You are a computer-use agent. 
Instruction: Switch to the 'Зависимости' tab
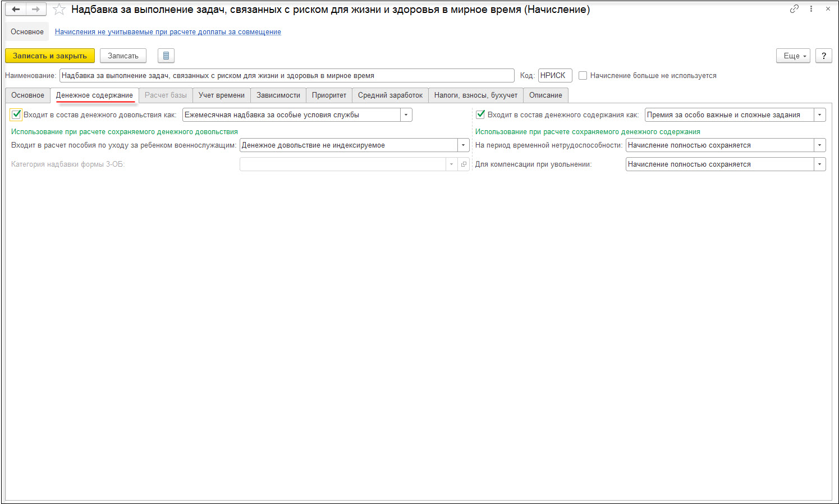(x=278, y=95)
